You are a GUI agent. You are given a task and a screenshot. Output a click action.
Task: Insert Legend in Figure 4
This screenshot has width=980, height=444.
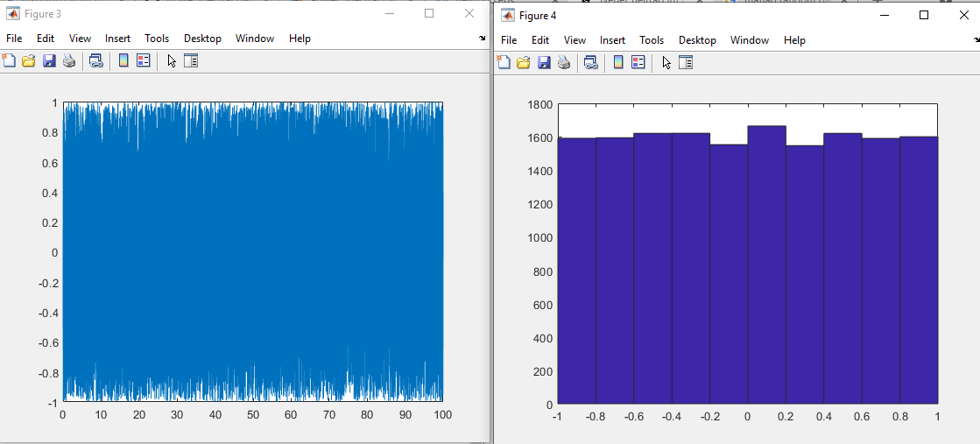638,62
